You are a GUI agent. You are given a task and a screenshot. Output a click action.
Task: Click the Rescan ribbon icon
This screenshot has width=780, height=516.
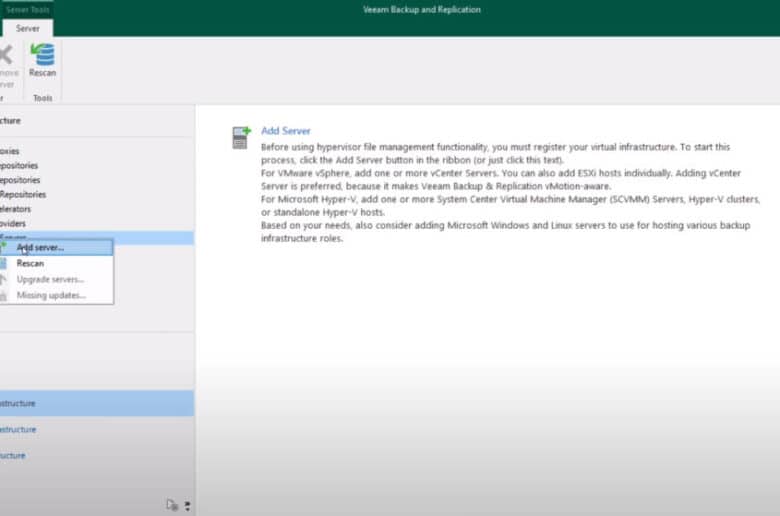coord(43,60)
